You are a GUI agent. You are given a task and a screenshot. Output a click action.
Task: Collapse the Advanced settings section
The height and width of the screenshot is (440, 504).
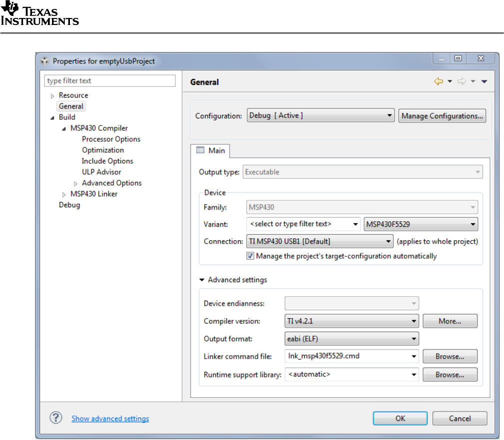coord(202,280)
